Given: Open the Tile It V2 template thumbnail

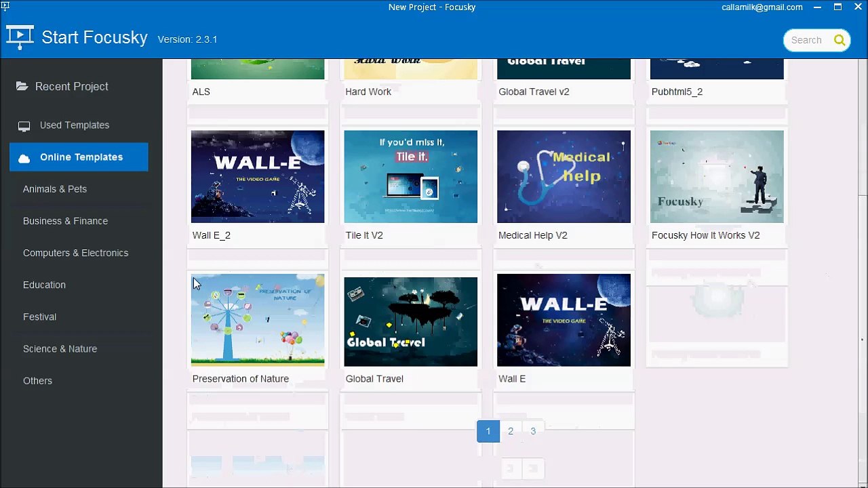Looking at the screenshot, I should (411, 176).
